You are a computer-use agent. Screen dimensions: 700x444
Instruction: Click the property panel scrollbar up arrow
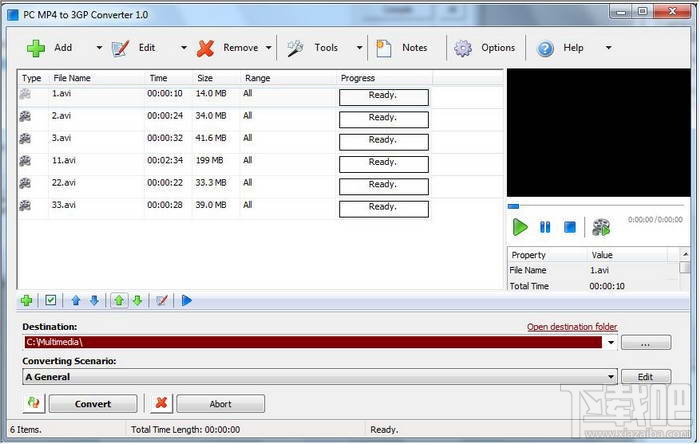[685, 254]
